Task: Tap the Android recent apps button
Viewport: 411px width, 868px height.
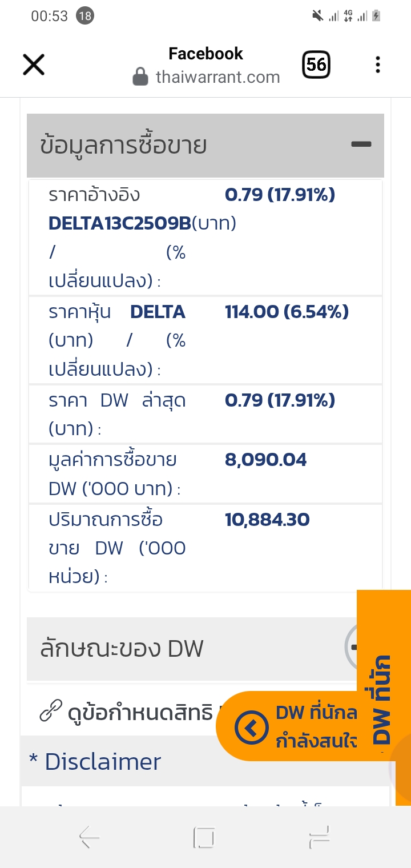Action: [320, 838]
